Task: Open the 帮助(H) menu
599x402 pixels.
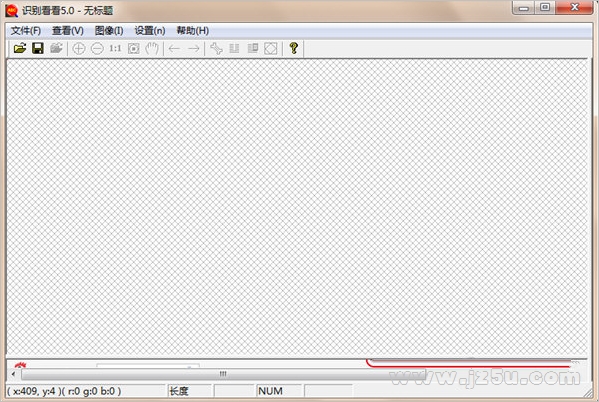Action: 192,31
